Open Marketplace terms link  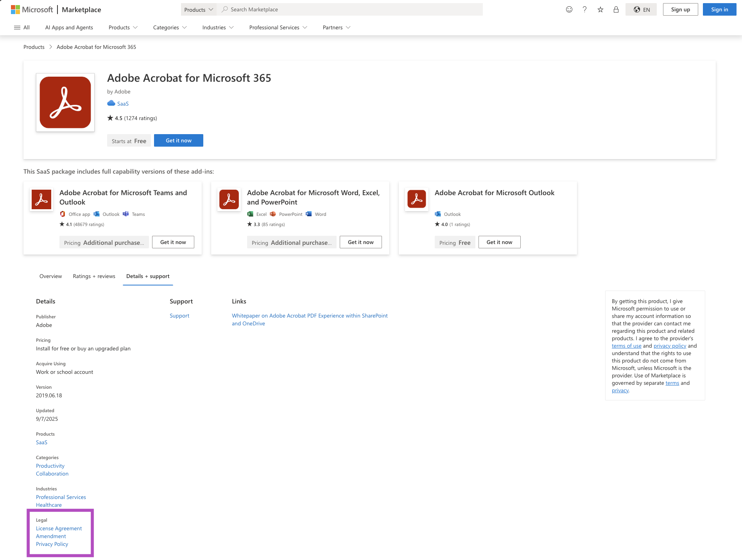pos(672,383)
